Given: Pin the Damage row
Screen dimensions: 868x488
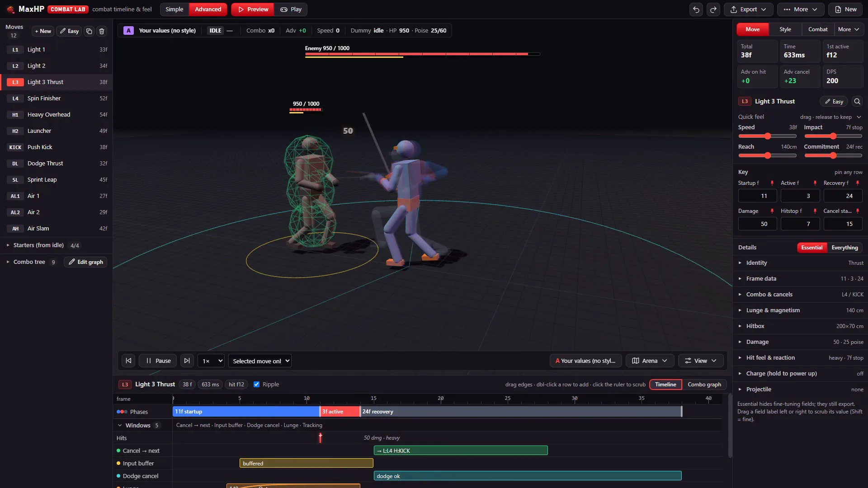Looking at the screenshot, I should coord(772,211).
